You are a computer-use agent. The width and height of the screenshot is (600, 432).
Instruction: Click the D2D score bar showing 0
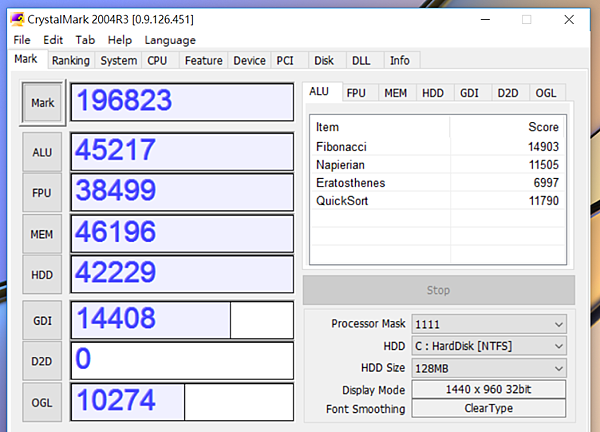(x=182, y=361)
